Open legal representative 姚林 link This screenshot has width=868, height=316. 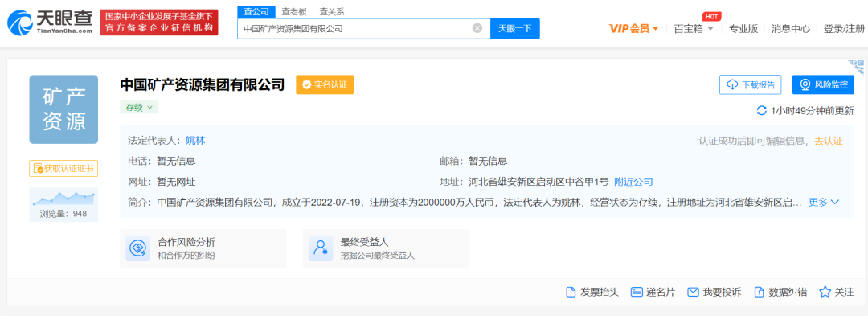click(x=195, y=141)
